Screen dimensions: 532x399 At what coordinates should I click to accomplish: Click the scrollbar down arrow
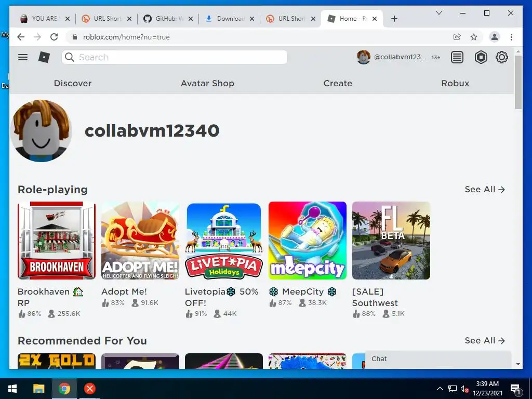[x=518, y=364]
